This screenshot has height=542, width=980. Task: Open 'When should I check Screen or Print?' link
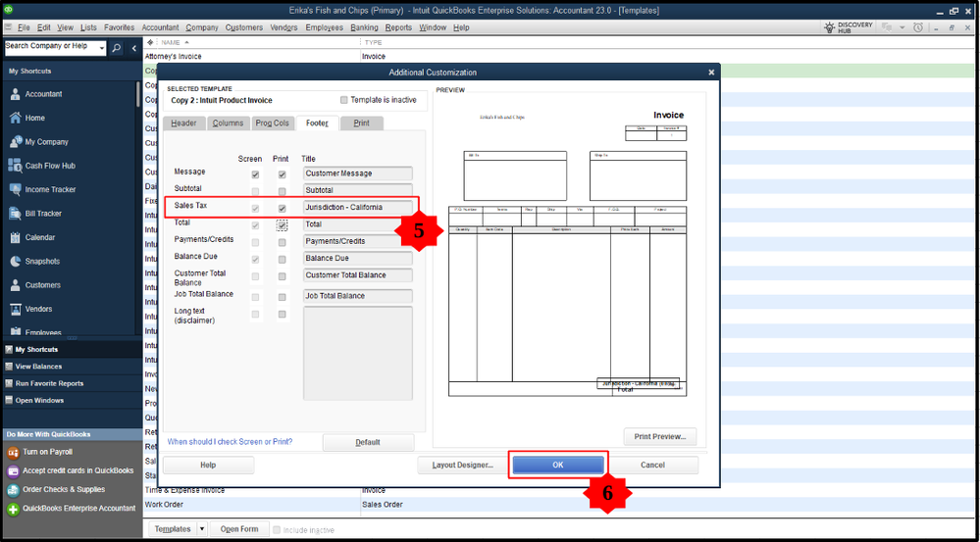click(230, 441)
